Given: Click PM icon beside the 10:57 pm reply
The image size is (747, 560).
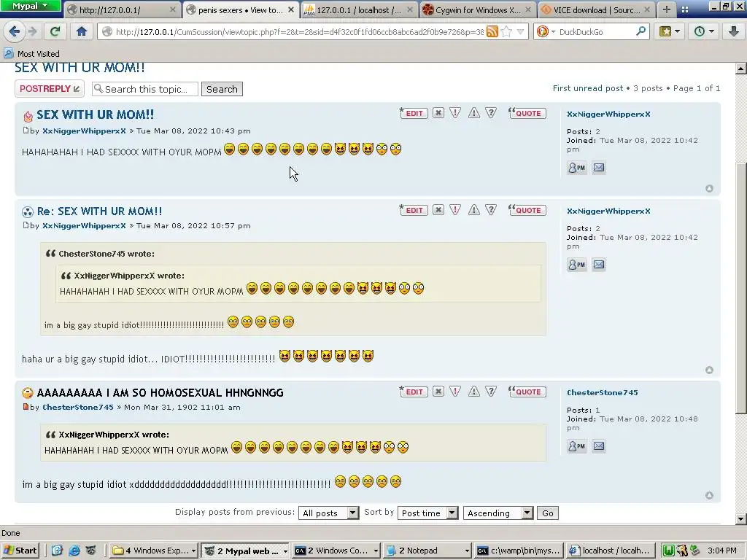Looking at the screenshot, I should point(576,265).
